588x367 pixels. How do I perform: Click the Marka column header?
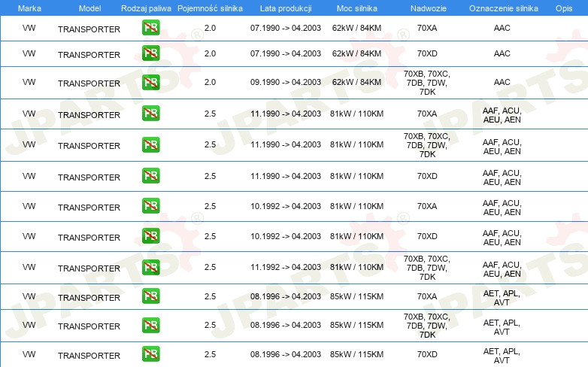tap(29, 8)
